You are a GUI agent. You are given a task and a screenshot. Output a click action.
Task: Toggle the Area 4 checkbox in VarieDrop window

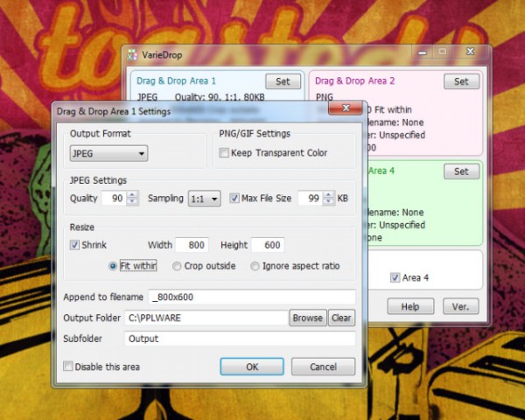coord(395,277)
